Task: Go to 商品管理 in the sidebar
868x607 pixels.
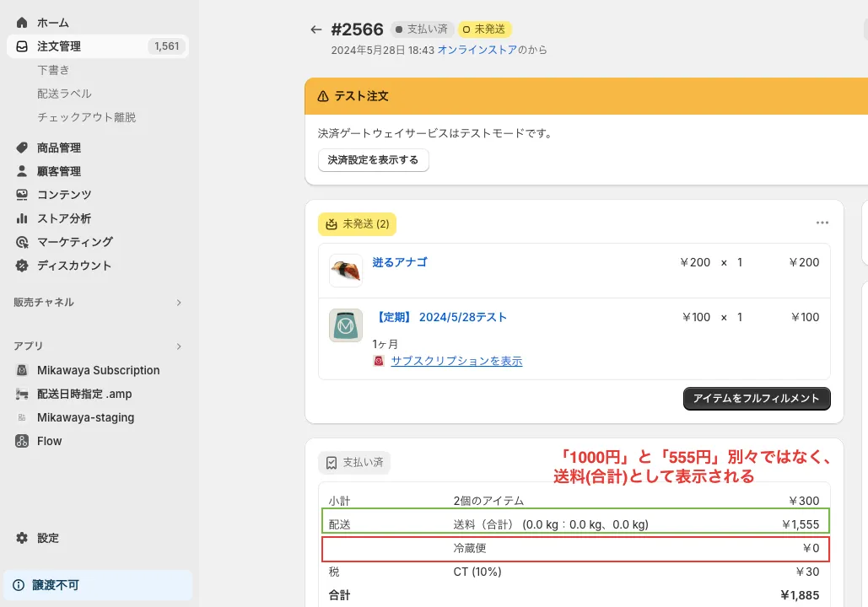Action: (x=59, y=148)
